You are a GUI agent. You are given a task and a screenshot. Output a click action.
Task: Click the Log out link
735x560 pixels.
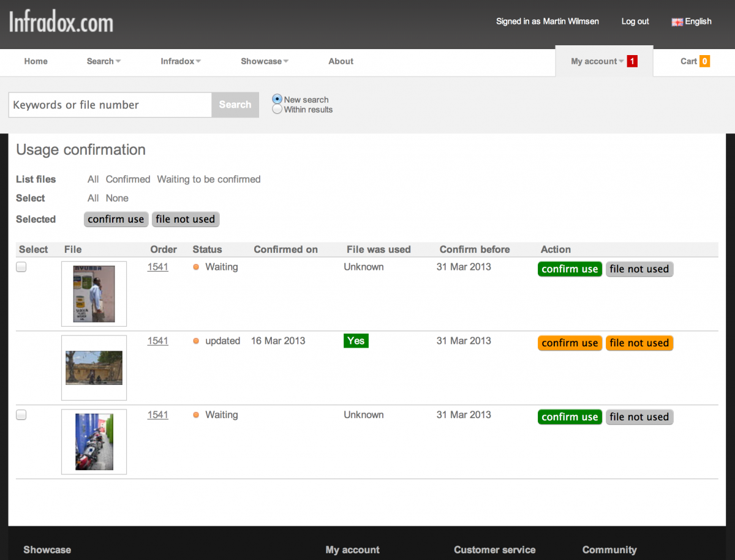pyautogui.click(x=635, y=21)
